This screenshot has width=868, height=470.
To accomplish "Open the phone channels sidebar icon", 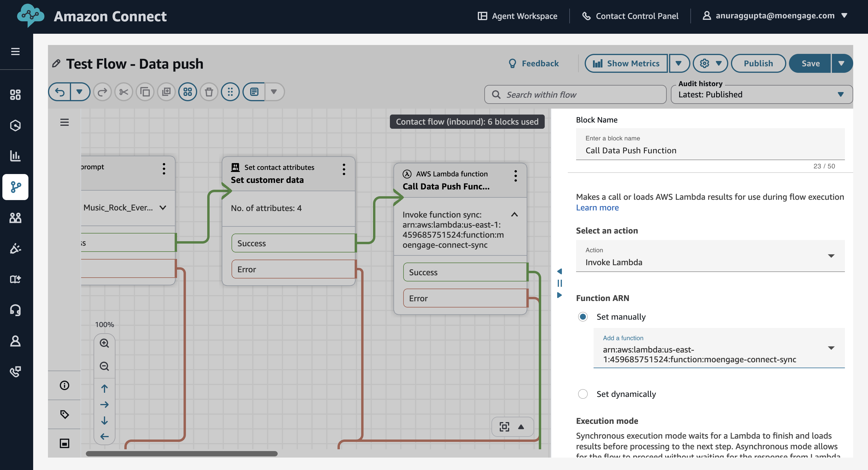I will tap(15, 372).
